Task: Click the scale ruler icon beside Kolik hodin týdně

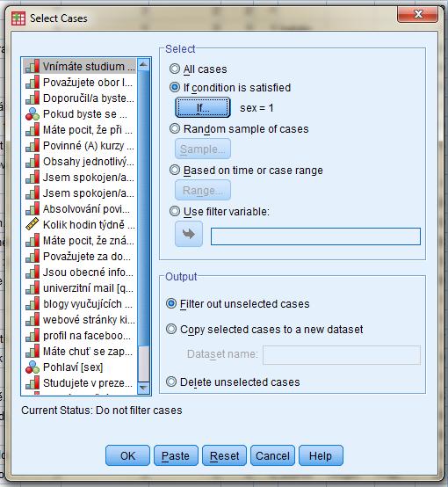Action: coord(33,224)
